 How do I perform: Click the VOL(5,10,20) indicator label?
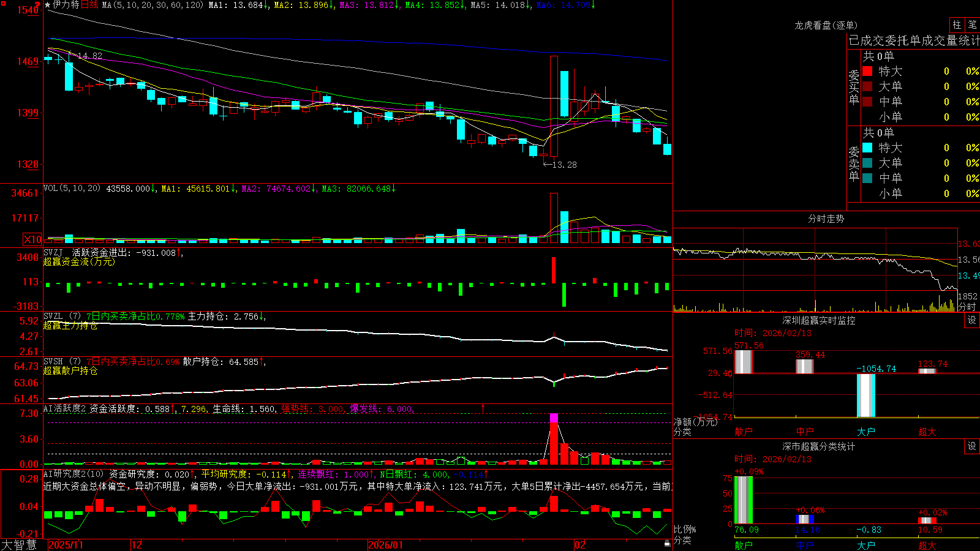pos(72,189)
